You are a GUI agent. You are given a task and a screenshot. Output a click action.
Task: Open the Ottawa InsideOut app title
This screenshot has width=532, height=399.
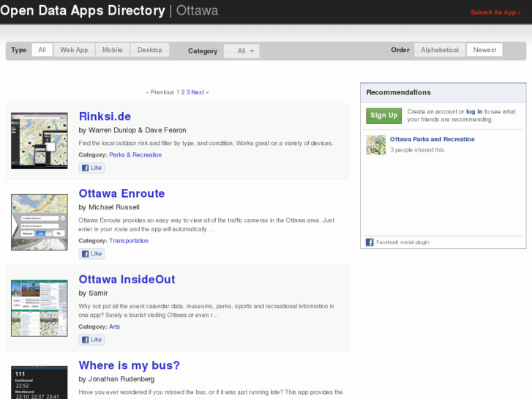pos(127,280)
